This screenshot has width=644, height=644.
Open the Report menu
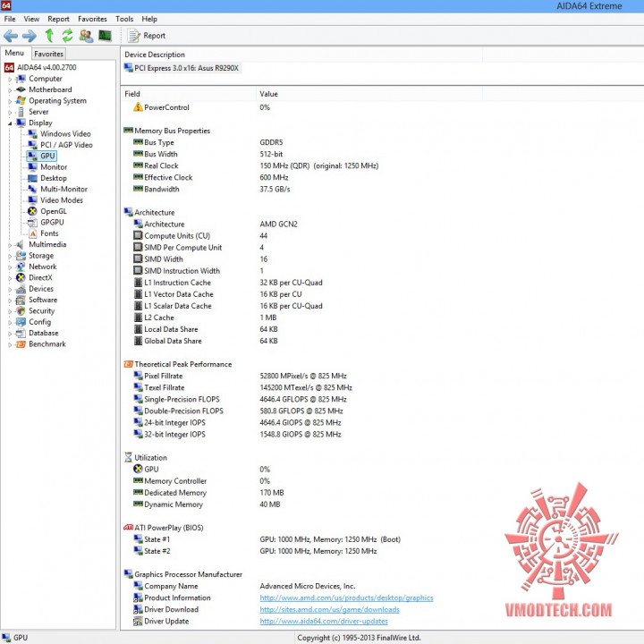(x=58, y=19)
